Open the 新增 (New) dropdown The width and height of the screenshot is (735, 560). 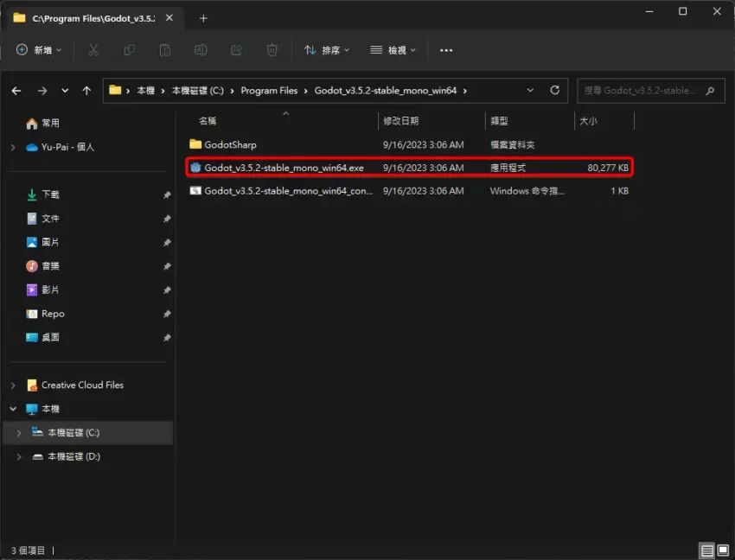(39, 50)
